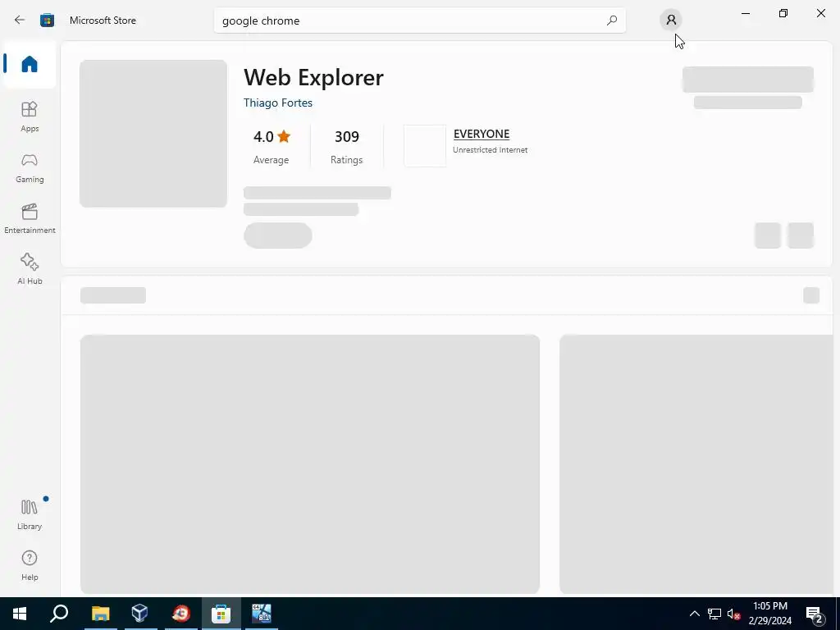Minimize the Microsoft Store window
Viewport: 840px width, 630px height.
[x=745, y=13]
